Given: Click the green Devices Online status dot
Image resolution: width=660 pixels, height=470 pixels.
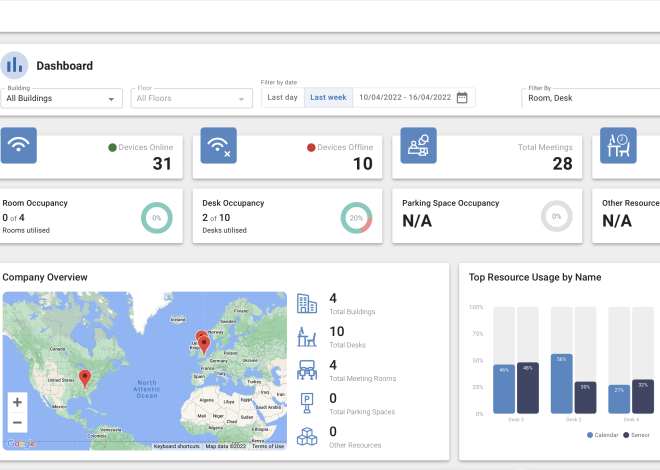Looking at the screenshot, I should (x=112, y=147).
